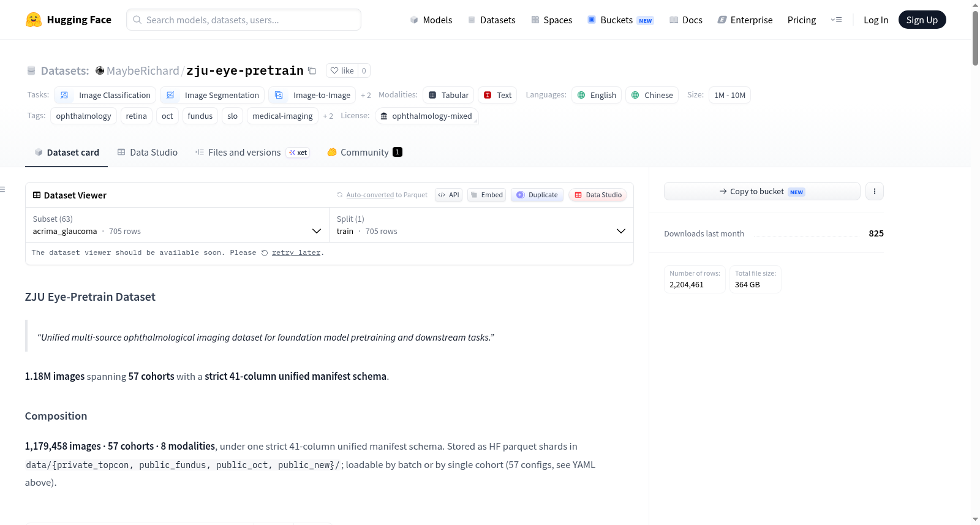Image resolution: width=980 pixels, height=525 pixels.
Task: Open the Data Studio tab
Action: coord(148,153)
